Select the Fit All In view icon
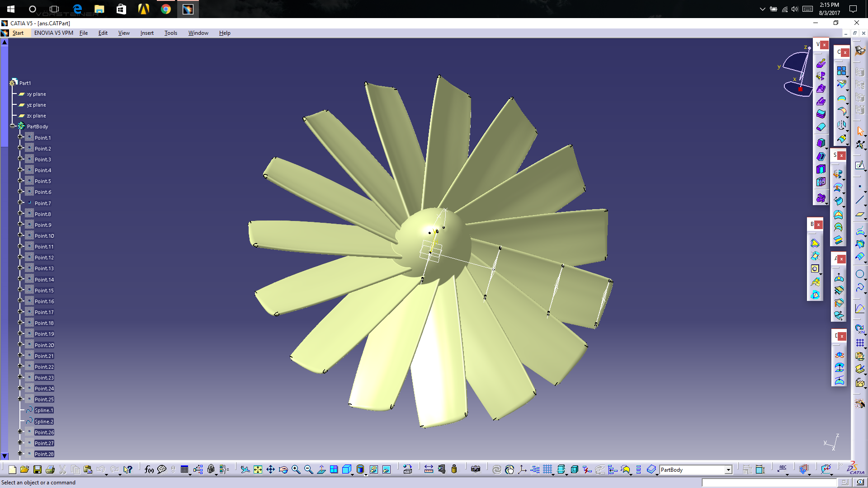Screen dimensions: 868x488 pyautogui.click(x=258, y=470)
